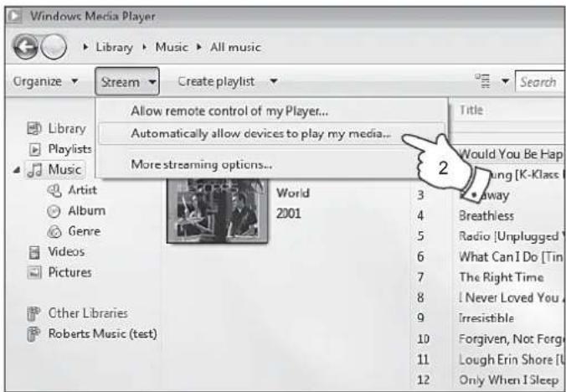The width and height of the screenshot is (566, 392).
Task: Select the track 'Forgiven, Not Forg'
Action: tap(511, 339)
